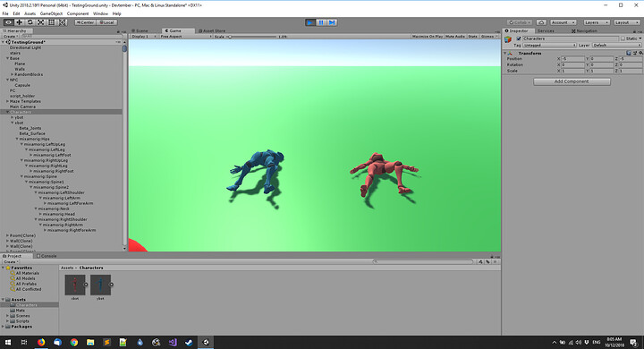Toggle the Static checkbox
This screenshot has width=644, height=349.
623,38
